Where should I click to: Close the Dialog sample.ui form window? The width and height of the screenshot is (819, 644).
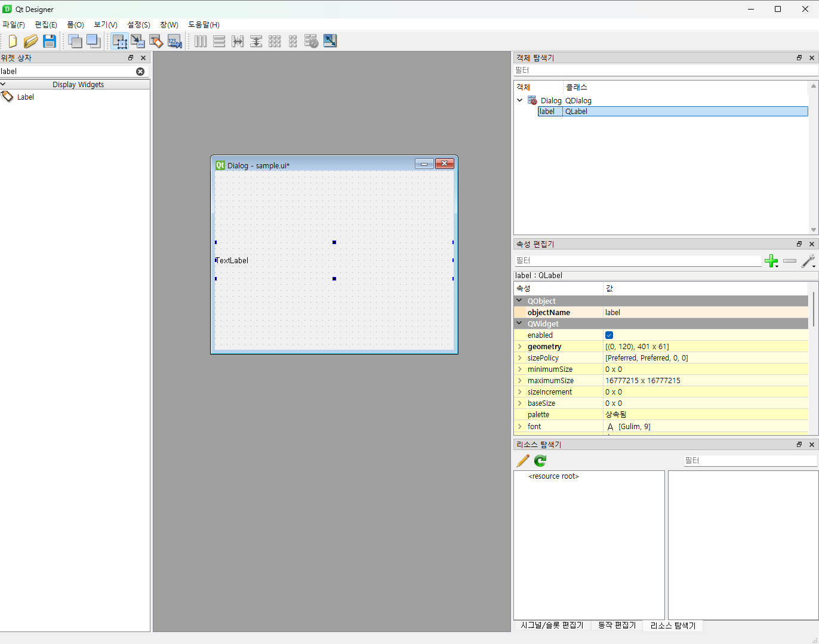[445, 164]
